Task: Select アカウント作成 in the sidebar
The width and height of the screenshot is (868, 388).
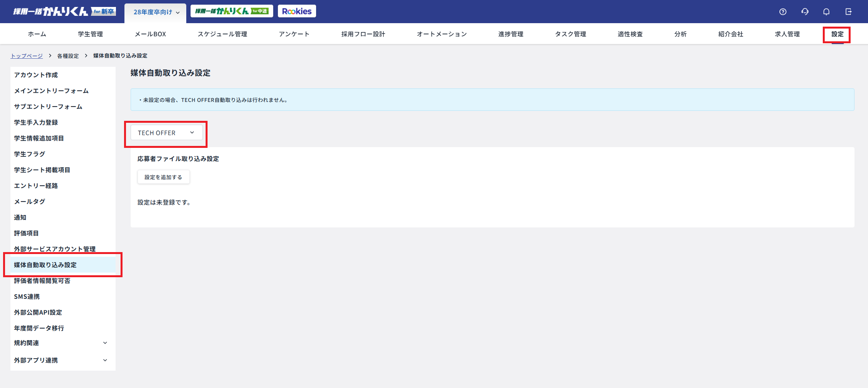Action: tap(36, 75)
